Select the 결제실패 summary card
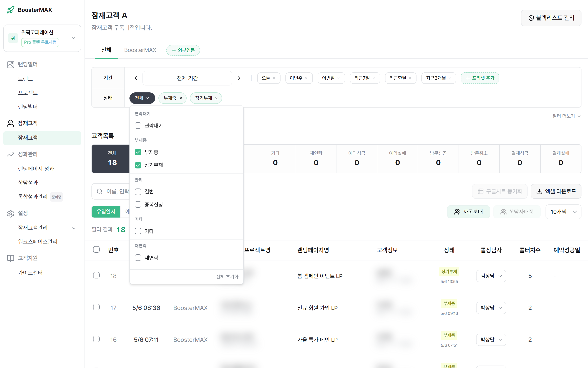Screen dimensions: 588x368 [x=561, y=159]
